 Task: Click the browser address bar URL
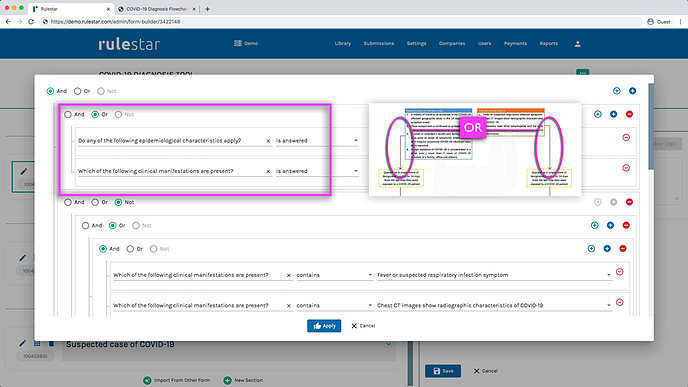[x=115, y=22]
